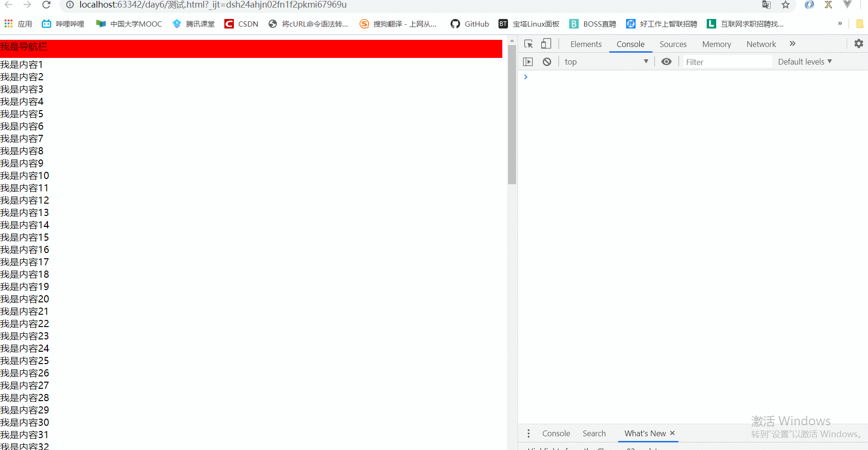Click the 我是内容1 text line
868x450 pixels.
click(21, 65)
